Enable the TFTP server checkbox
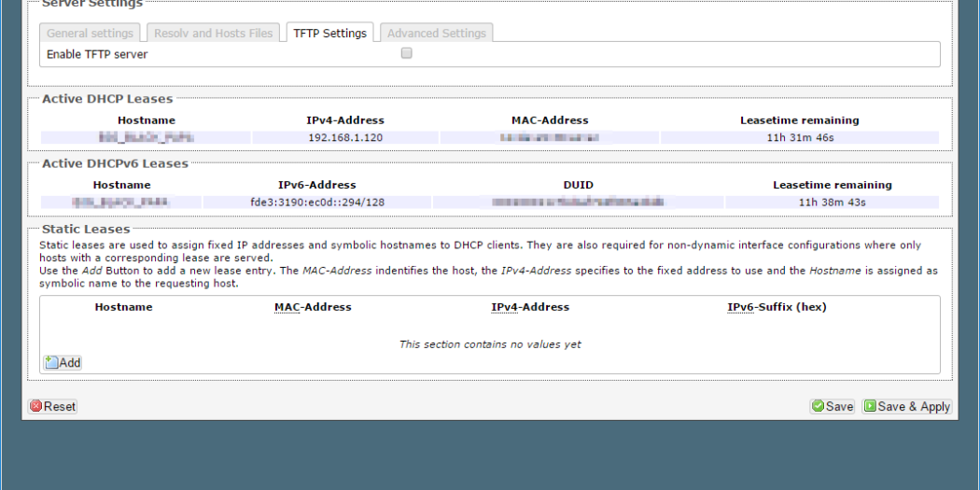980x490 pixels. [406, 54]
